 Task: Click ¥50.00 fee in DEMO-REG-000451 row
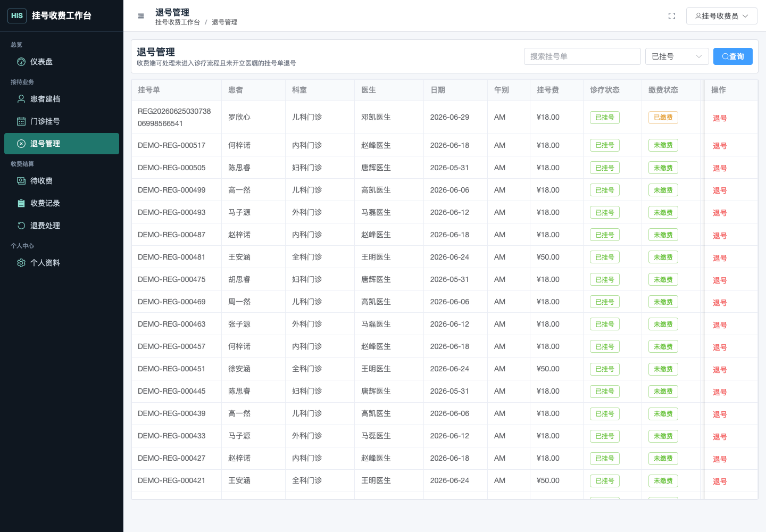tap(548, 369)
